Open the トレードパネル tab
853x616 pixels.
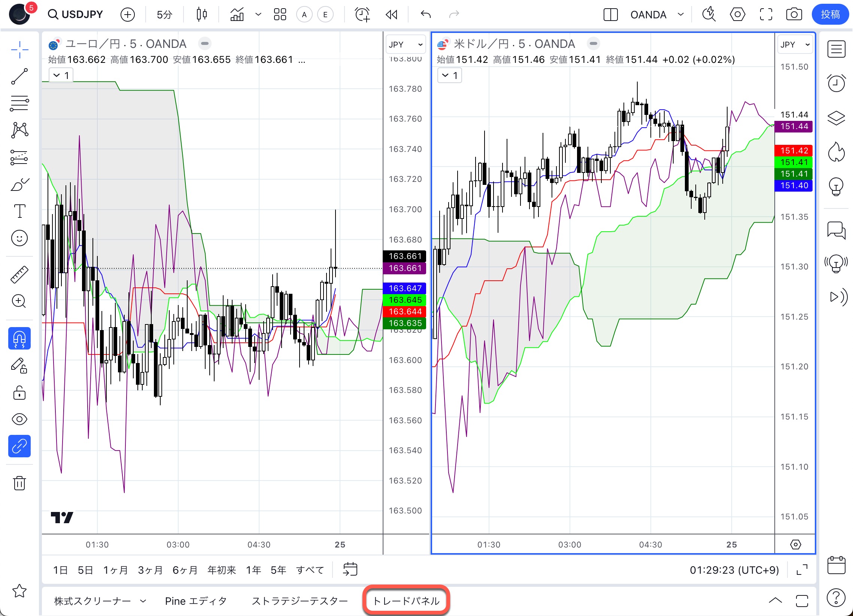click(x=406, y=601)
